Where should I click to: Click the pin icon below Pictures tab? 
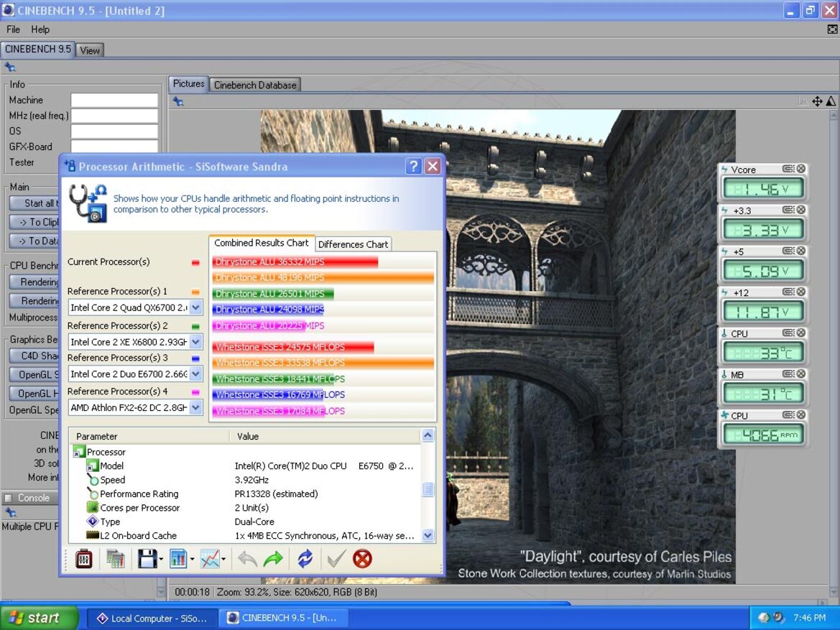point(178,101)
